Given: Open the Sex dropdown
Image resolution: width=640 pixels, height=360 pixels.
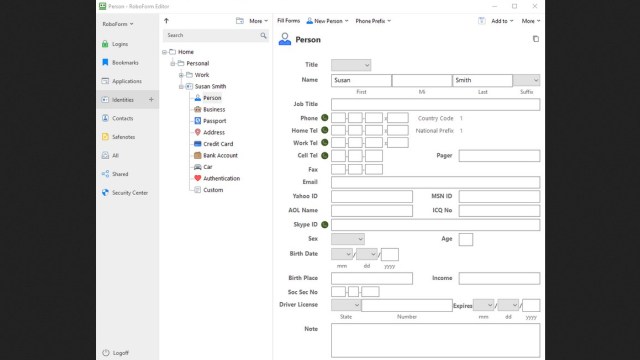Looking at the screenshot, I should [x=348, y=239].
